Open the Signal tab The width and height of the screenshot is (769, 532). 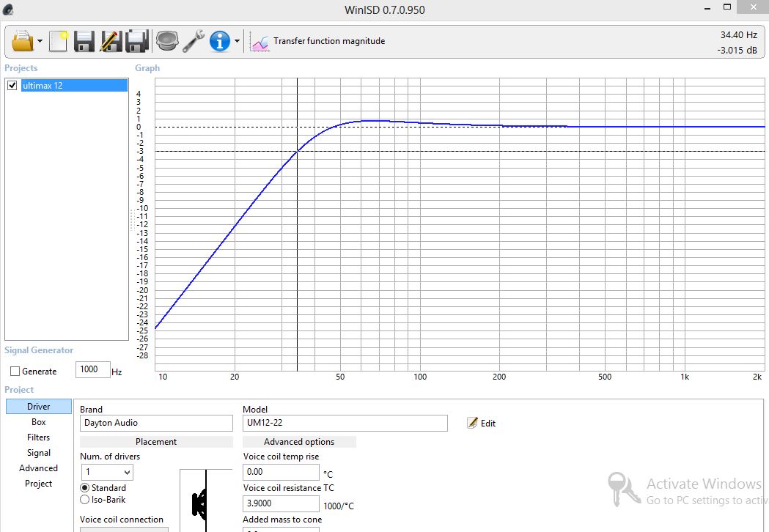pos(39,453)
